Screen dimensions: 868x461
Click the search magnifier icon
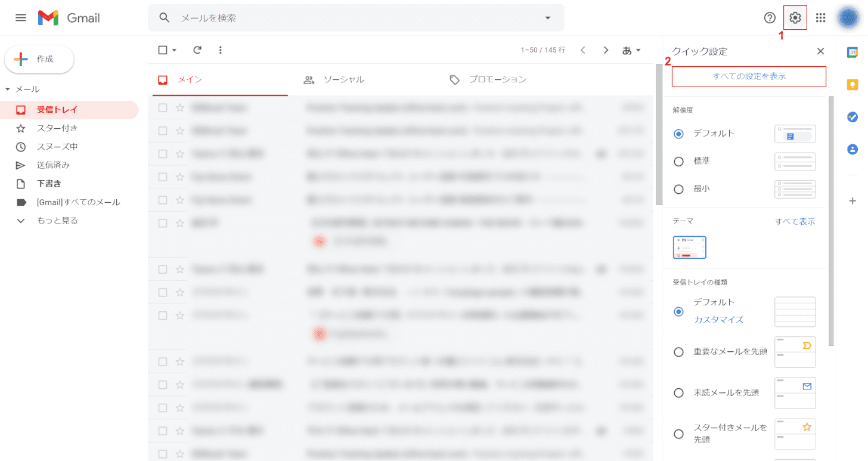point(165,18)
